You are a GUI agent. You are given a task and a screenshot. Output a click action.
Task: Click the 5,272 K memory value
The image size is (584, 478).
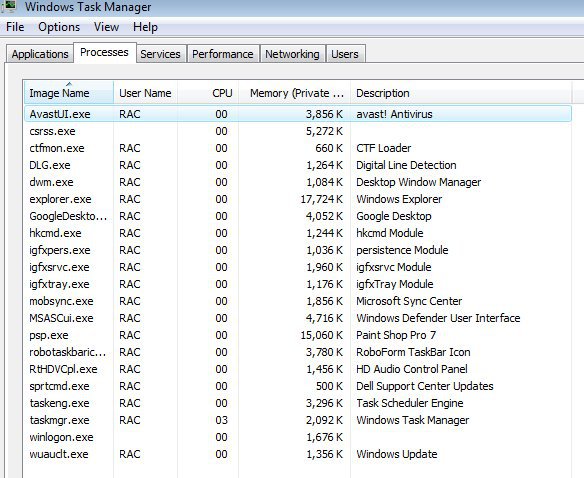324,131
